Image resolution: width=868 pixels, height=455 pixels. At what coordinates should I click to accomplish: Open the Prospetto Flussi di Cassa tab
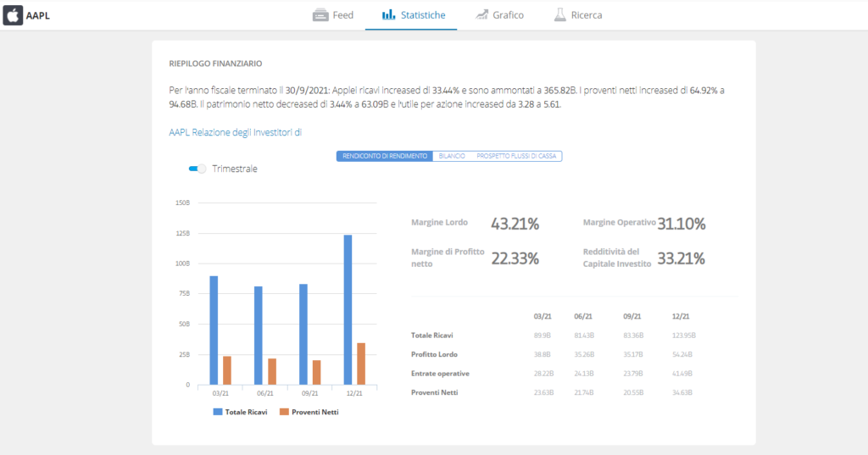(516, 156)
